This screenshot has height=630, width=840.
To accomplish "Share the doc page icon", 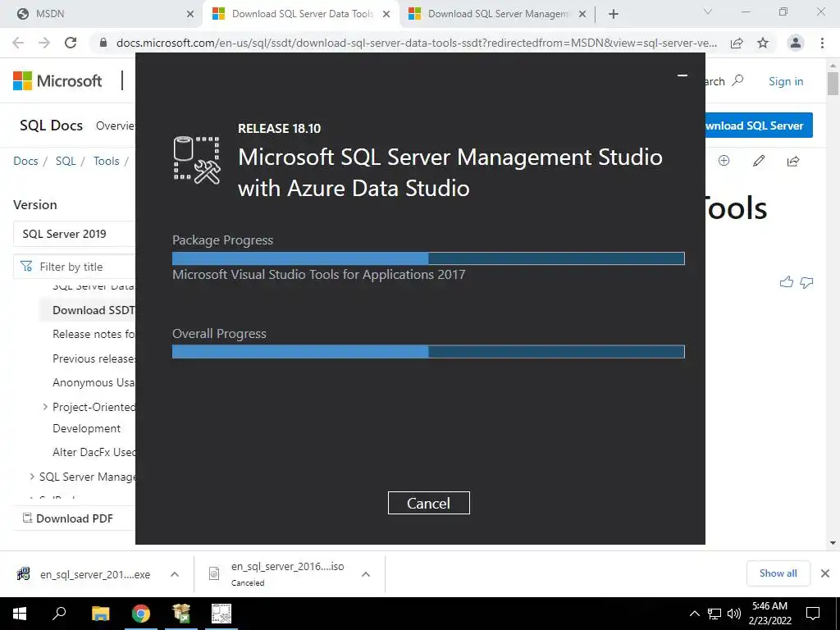I will pos(793,161).
